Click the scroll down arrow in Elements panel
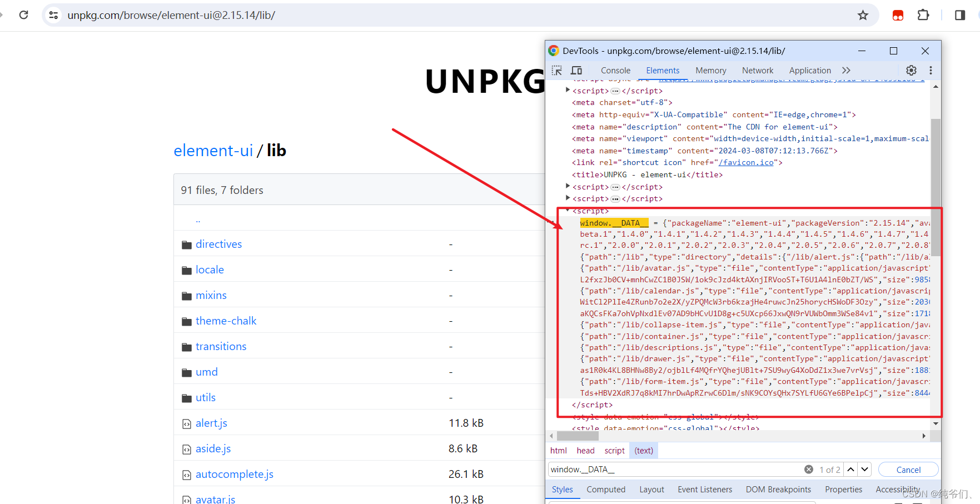 coord(936,423)
